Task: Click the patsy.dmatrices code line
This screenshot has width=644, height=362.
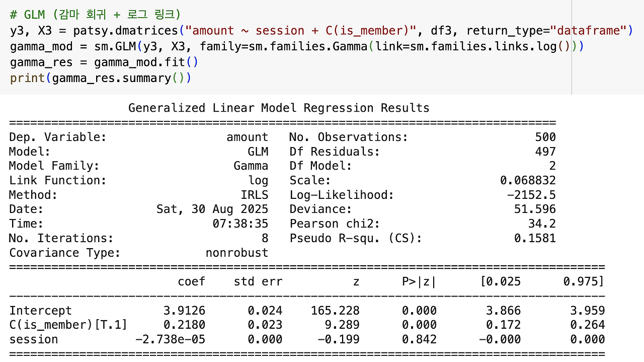Action: pos(321,31)
